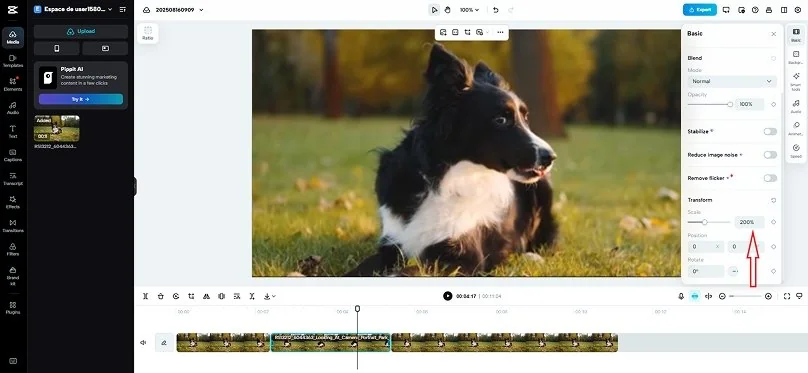Switch to the Audio sidebar tab

point(13,108)
